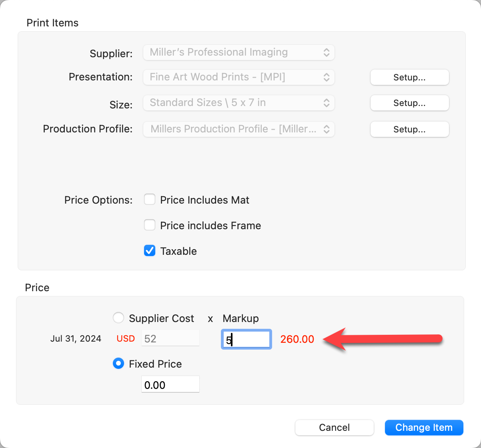This screenshot has height=448, width=481.
Task: Cancel the dialog
Action: click(334, 427)
